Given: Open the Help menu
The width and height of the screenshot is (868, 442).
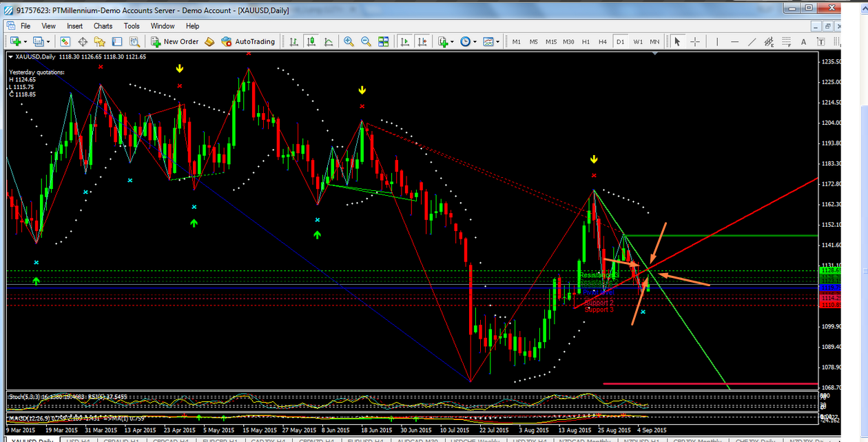Looking at the screenshot, I should pyautogui.click(x=192, y=26).
